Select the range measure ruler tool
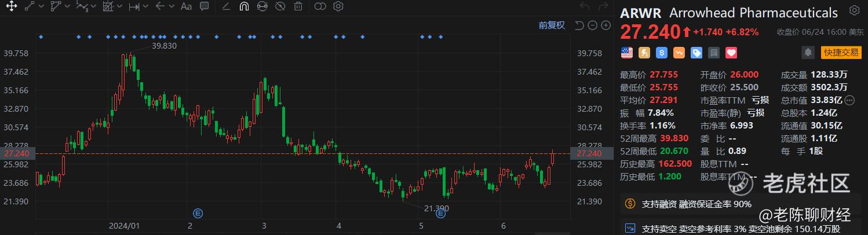Image resolution: width=868 pixels, height=235 pixels. coord(134,7)
